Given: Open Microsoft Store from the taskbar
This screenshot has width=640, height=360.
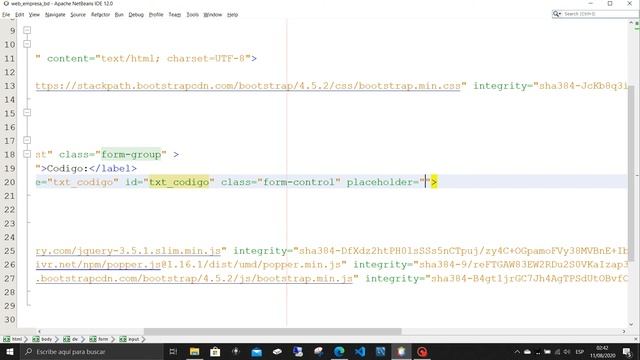Looking at the screenshot, I should tap(215, 351).
